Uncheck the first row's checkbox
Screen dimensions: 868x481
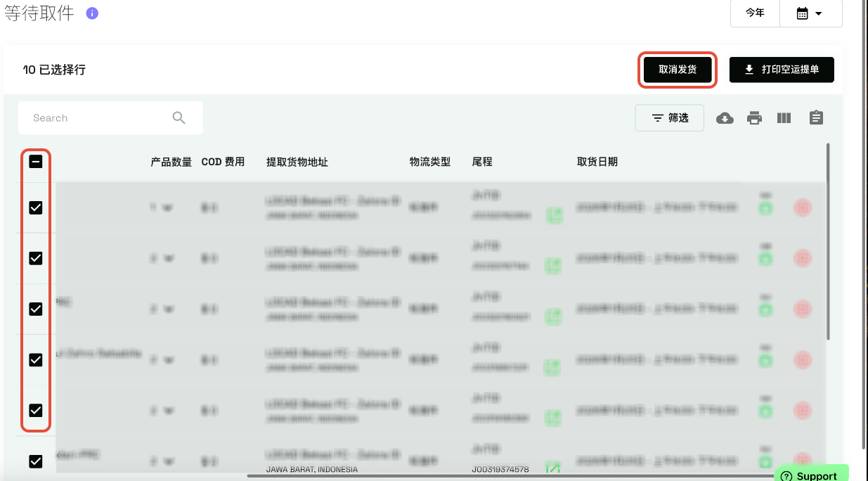coord(36,207)
